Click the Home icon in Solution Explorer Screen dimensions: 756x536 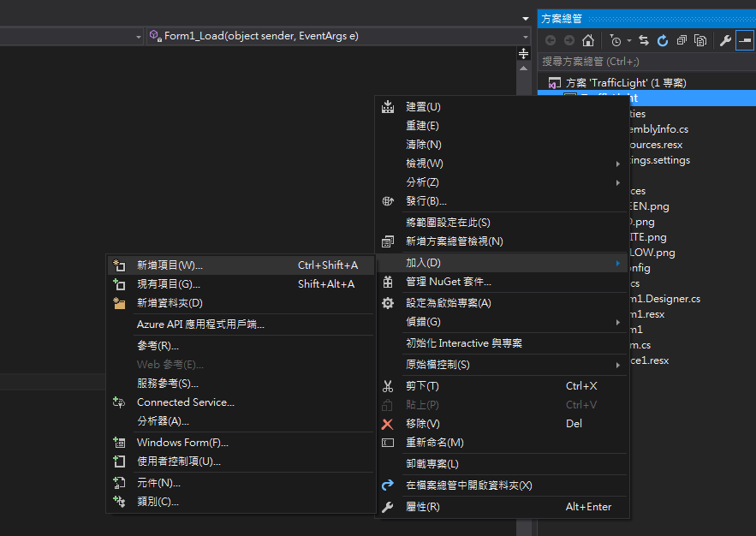[x=587, y=40]
